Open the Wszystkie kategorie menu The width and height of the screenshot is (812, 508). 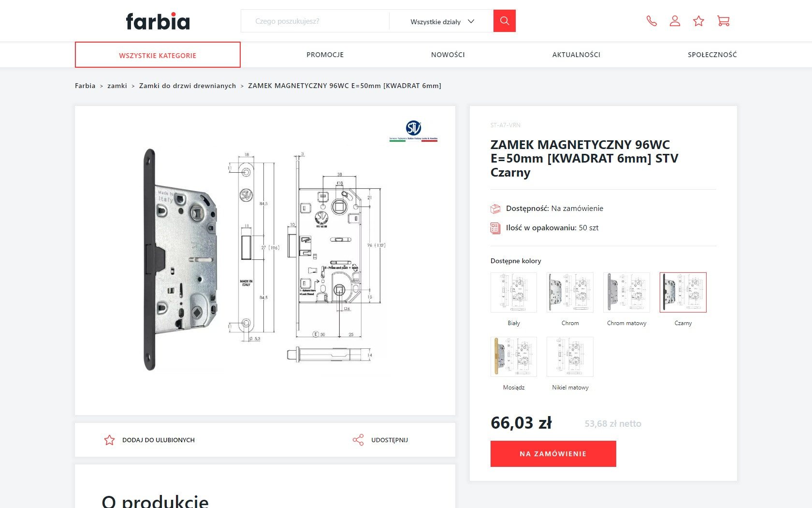click(x=158, y=55)
